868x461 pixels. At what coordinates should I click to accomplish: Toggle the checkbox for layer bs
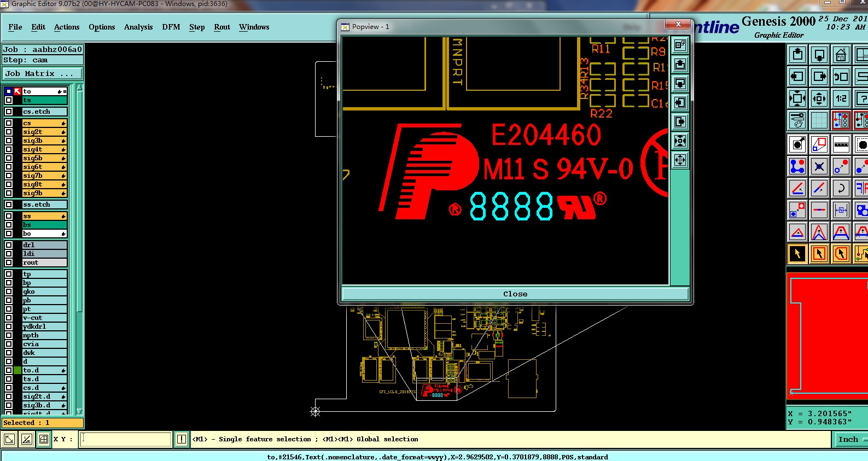(x=9, y=225)
